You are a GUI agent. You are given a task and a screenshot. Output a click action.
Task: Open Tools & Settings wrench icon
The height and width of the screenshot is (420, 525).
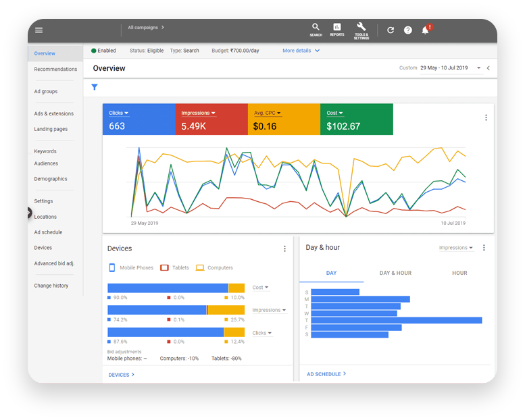(x=361, y=29)
